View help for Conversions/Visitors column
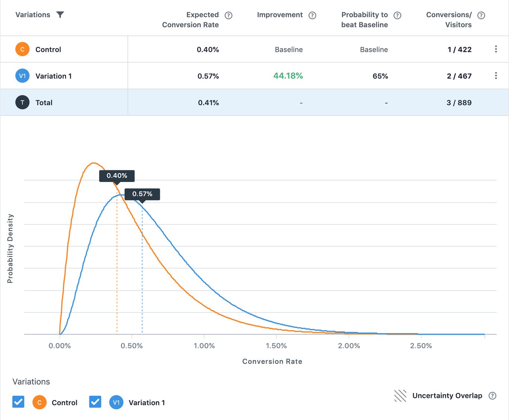This screenshot has width=509, height=420. tap(481, 15)
